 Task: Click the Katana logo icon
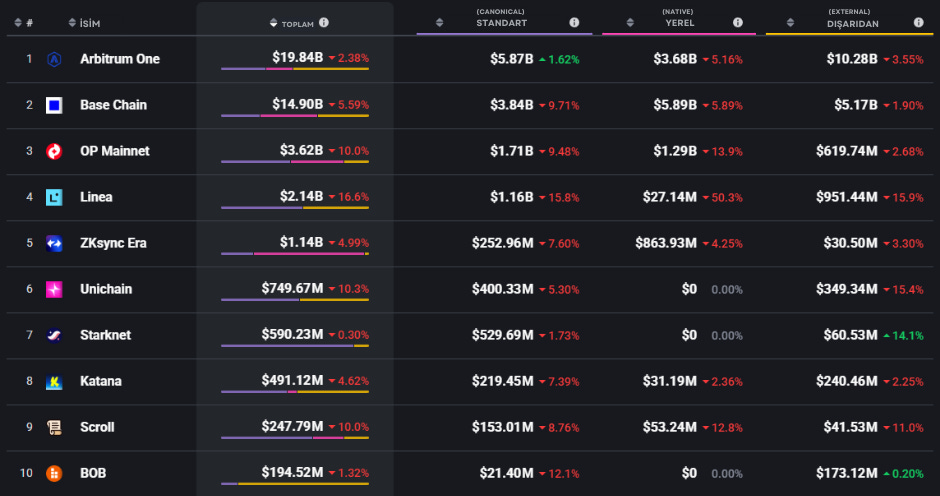[x=54, y=381]
